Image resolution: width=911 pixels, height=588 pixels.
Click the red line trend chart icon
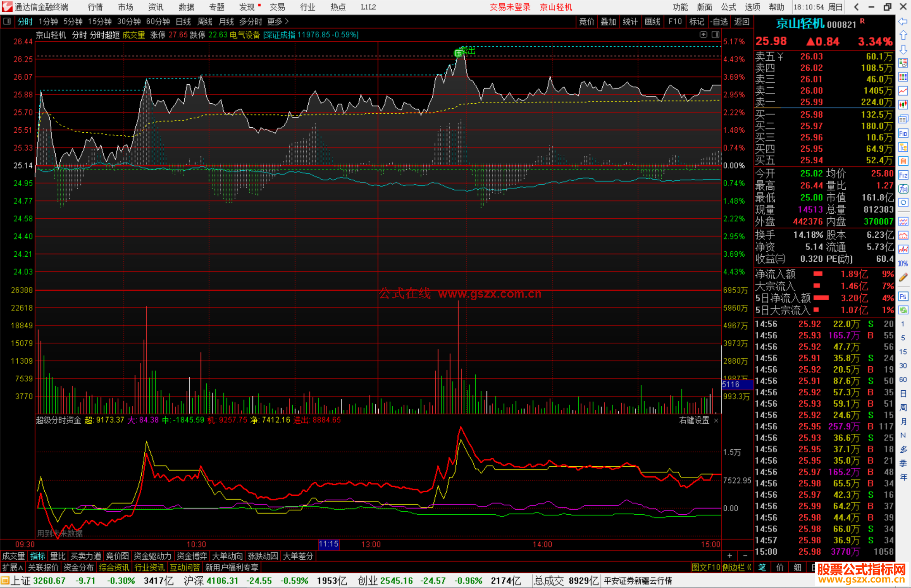coord(903,91)
